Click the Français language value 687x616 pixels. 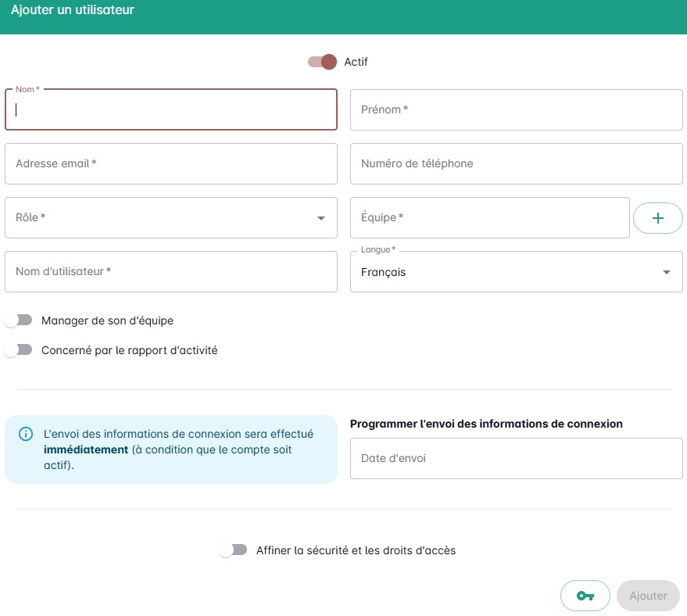383,273
